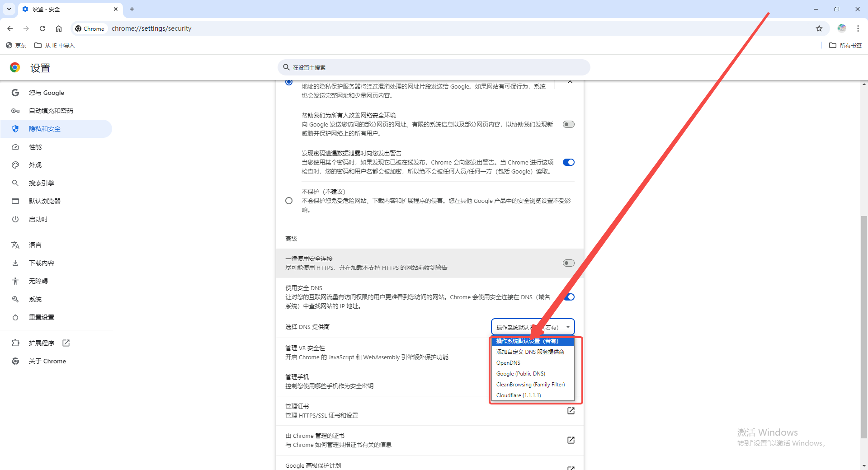
Task: Click the 启动时 power icon
Action: (15, 219)
